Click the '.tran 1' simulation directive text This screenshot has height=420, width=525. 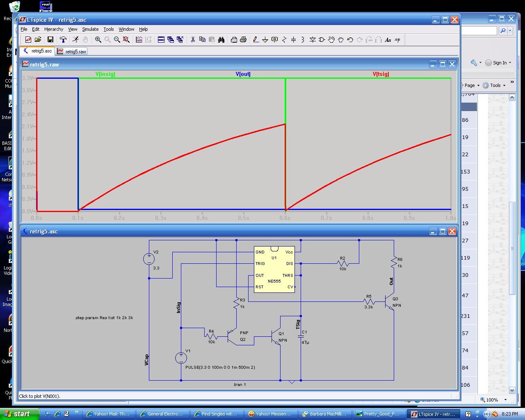click(x=240, y=385)
